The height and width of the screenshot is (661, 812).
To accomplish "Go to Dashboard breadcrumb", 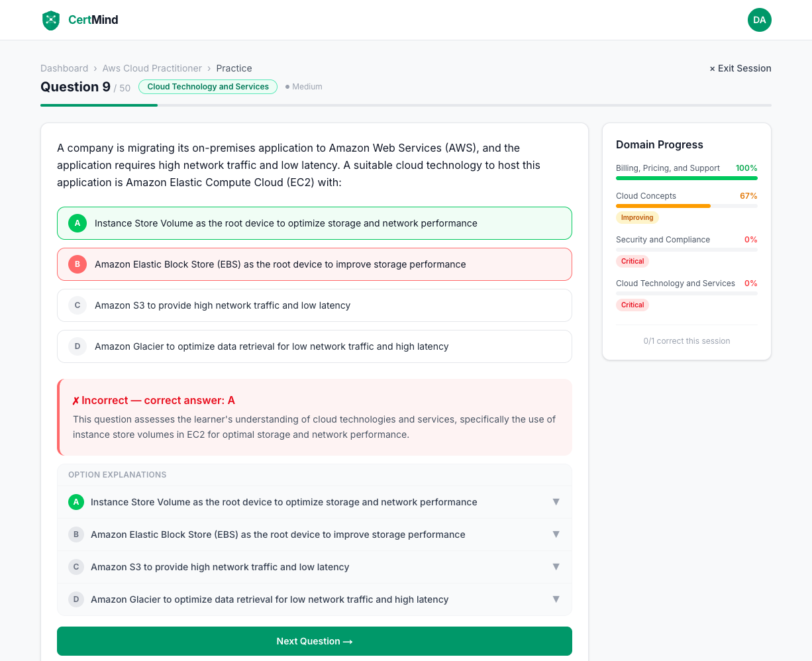I will tap(64, 68).
